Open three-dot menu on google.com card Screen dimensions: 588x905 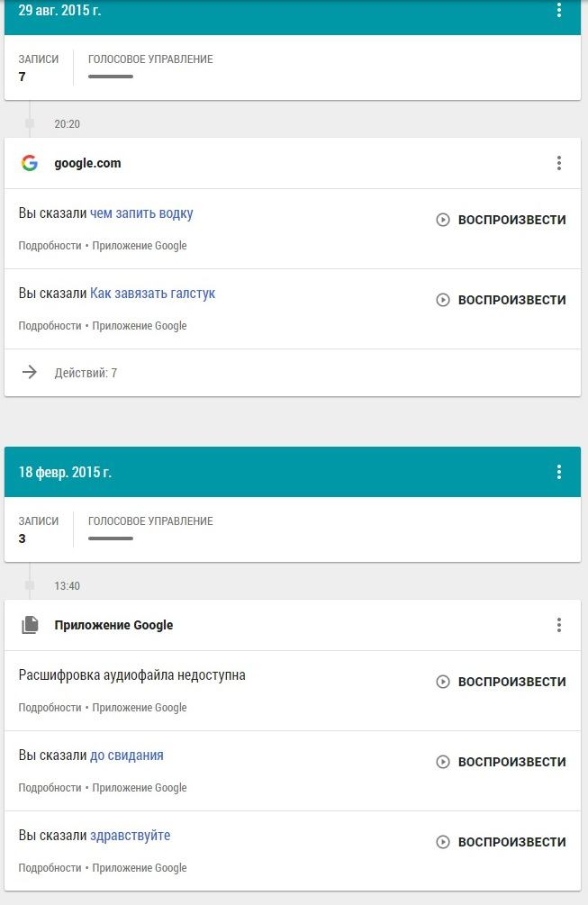(559, 163)
